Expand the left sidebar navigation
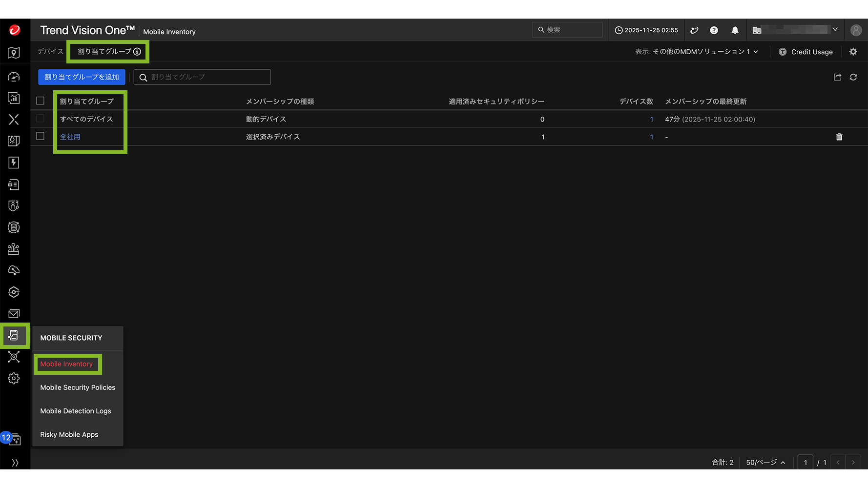 tap(15, 462)
